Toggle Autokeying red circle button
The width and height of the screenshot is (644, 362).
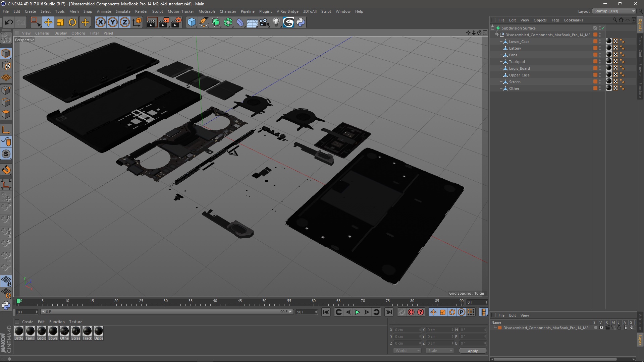tap(411, 312)
